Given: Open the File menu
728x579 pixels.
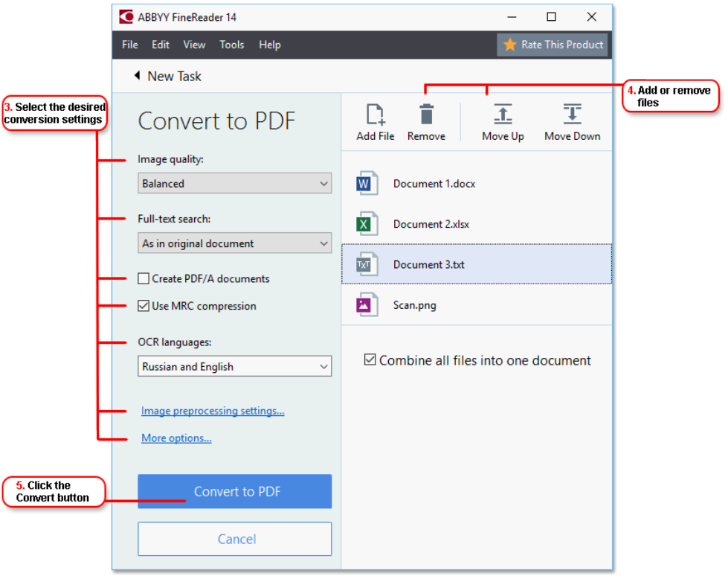Looking at the screenshot, I should click(x=130, y=45).
